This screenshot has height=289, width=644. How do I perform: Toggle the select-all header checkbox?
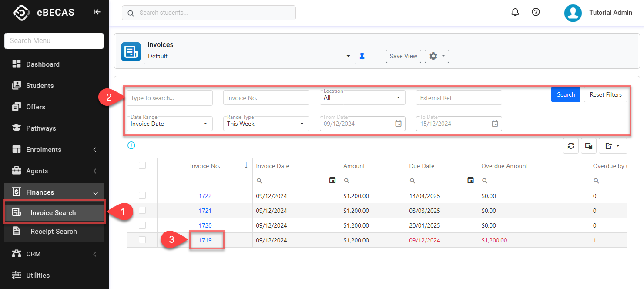click(142, 165)
